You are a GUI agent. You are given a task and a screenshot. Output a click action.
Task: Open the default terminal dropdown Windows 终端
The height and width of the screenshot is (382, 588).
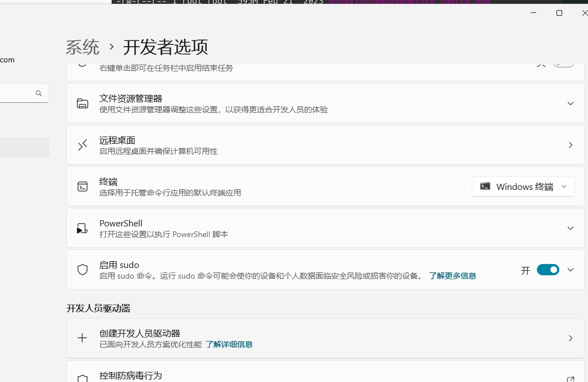point(523,187)
